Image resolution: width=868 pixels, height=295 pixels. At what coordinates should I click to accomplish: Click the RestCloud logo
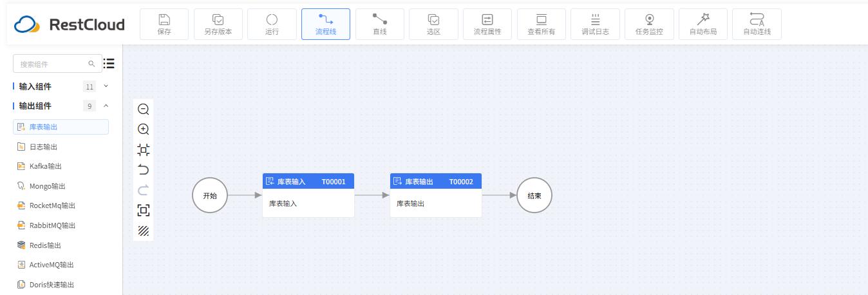coord(70,24)
